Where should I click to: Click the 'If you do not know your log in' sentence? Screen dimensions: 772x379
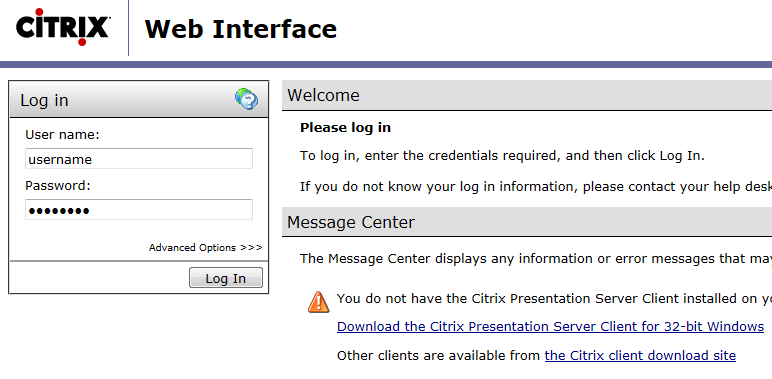pos(536,187)
